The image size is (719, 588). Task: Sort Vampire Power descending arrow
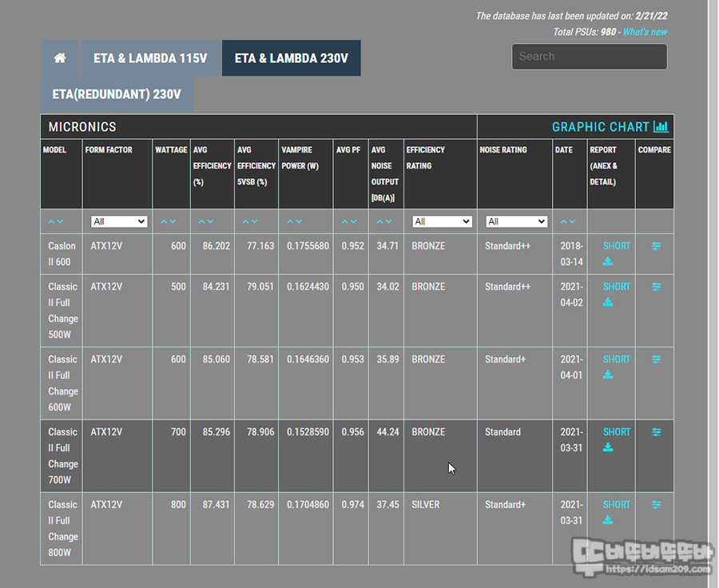299,221
